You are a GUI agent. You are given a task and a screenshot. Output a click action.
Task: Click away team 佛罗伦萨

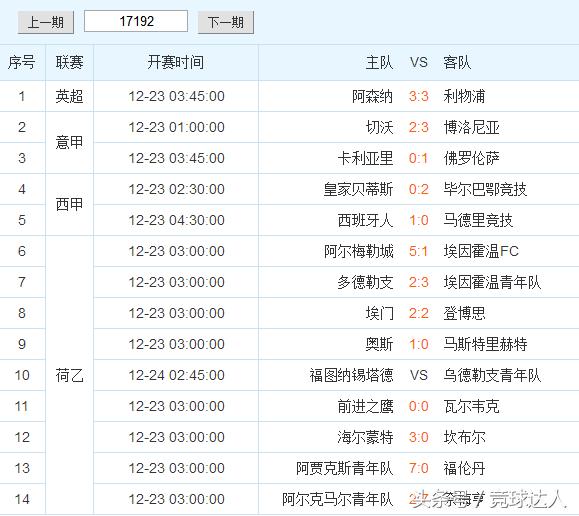[472, 158]
